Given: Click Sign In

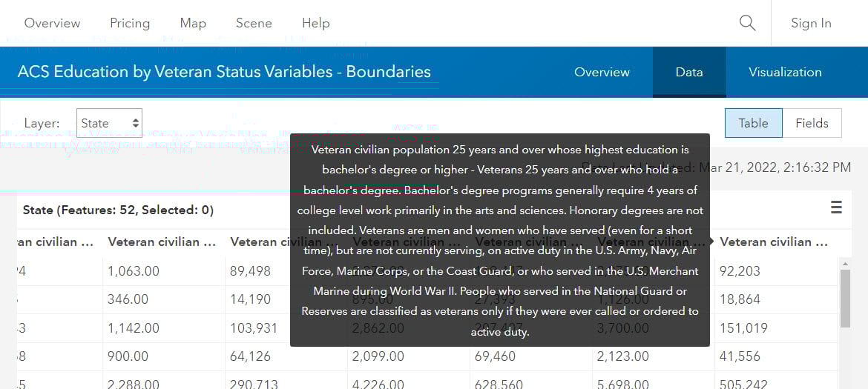Looking at the screenshot, I should click(811, 23).
